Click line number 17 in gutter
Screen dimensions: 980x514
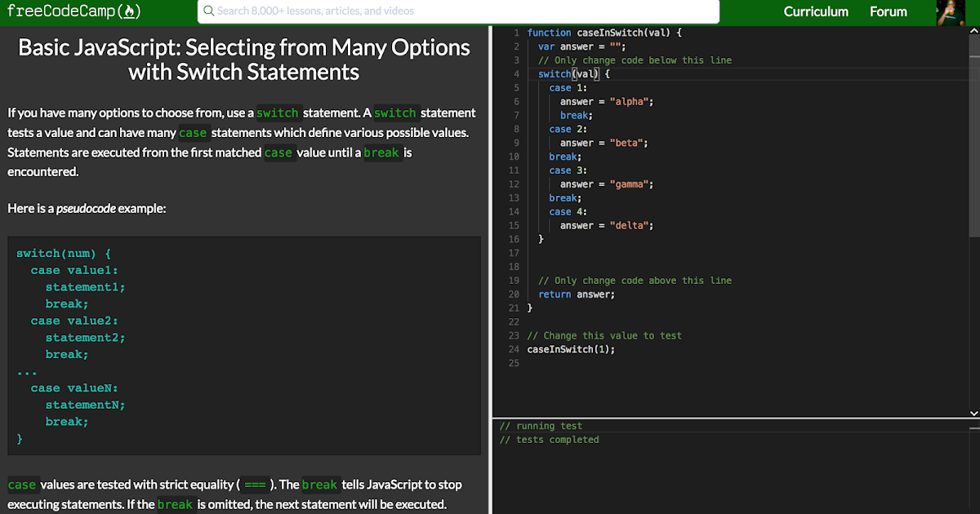click(x=514, y=253)
